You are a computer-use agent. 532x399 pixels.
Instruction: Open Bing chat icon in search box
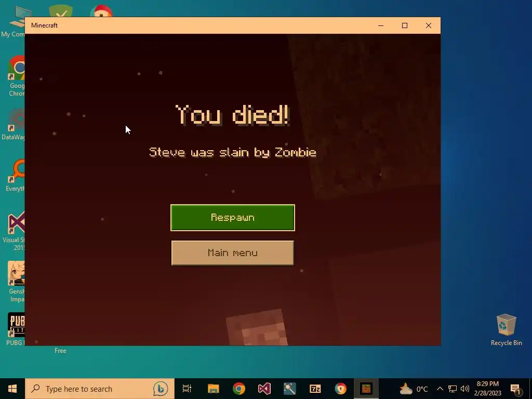coord(161,389)
